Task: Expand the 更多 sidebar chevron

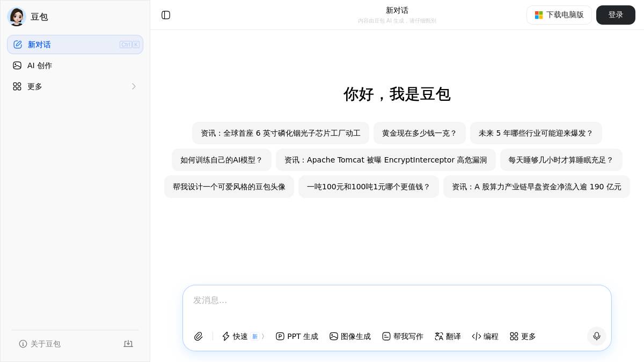Action: (x=134, y=86)
